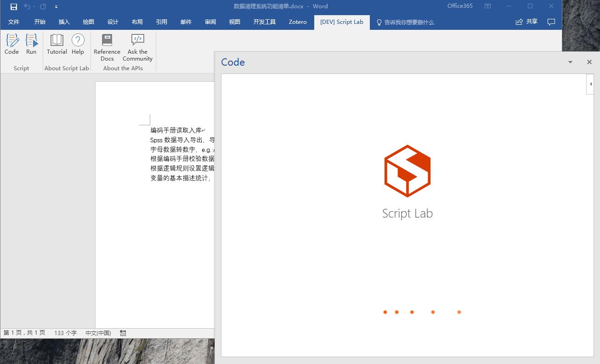Open Reference Docs for the APIs

pos(107,45)
